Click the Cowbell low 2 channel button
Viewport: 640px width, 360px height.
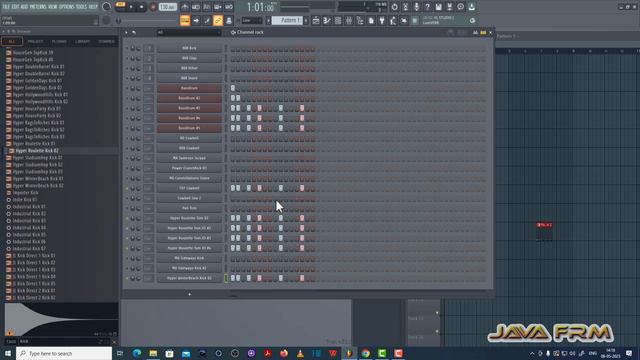(189, 198)
